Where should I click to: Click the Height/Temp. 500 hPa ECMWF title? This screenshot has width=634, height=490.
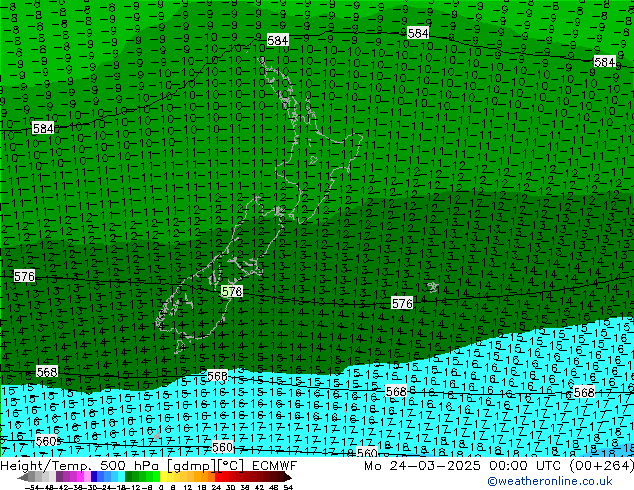[x=148, y=466]
